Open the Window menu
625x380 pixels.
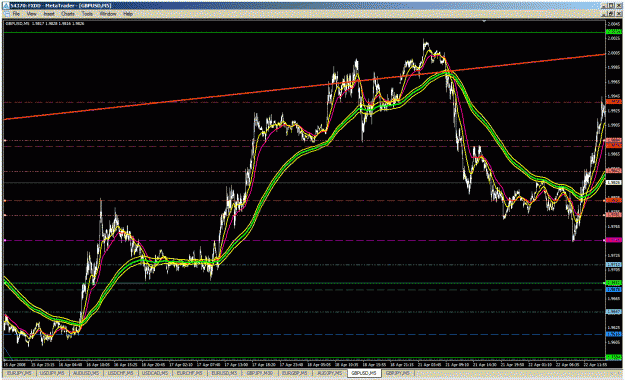[x=108, y=14]
